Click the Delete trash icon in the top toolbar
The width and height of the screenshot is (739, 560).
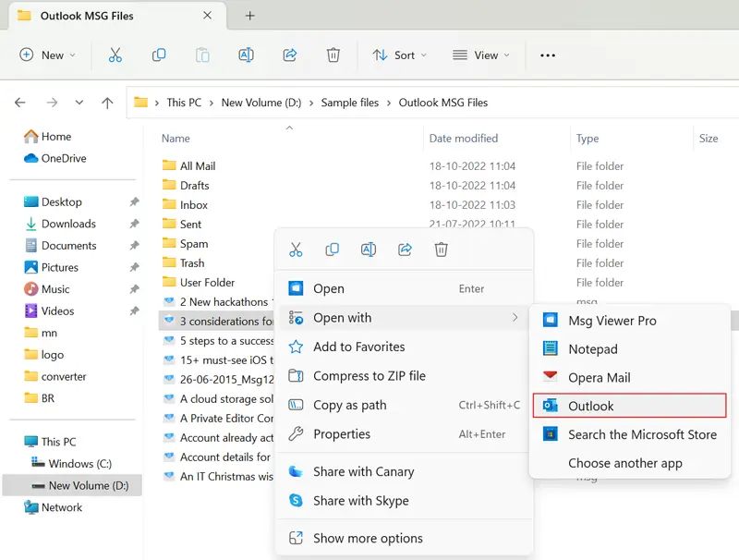(333, 55)
